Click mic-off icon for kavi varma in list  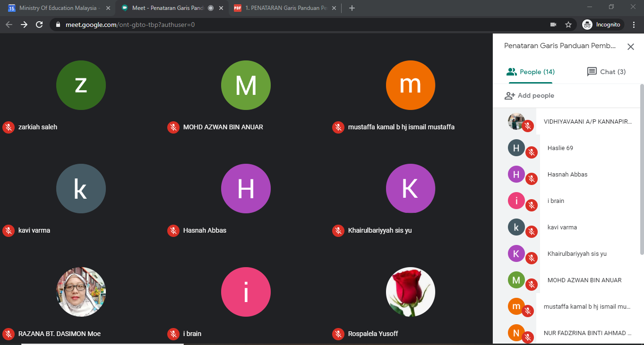(x=532, y=232)
